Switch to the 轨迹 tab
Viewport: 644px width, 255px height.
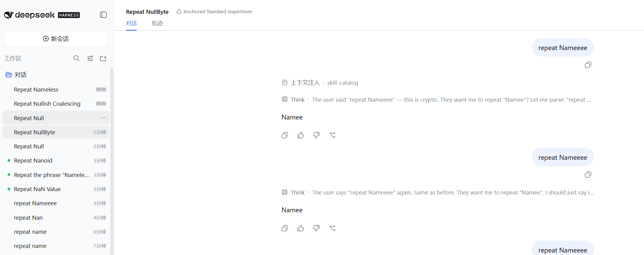click(157, 23)
